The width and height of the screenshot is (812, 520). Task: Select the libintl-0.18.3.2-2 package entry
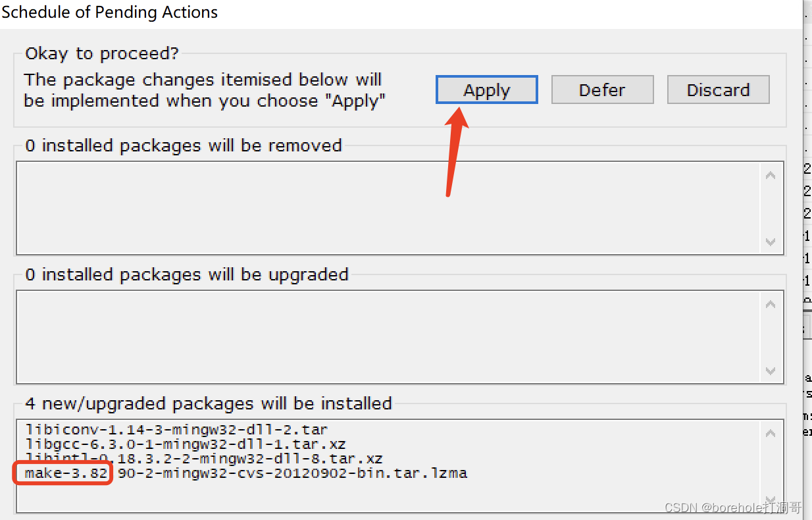(x=204, y=459)
